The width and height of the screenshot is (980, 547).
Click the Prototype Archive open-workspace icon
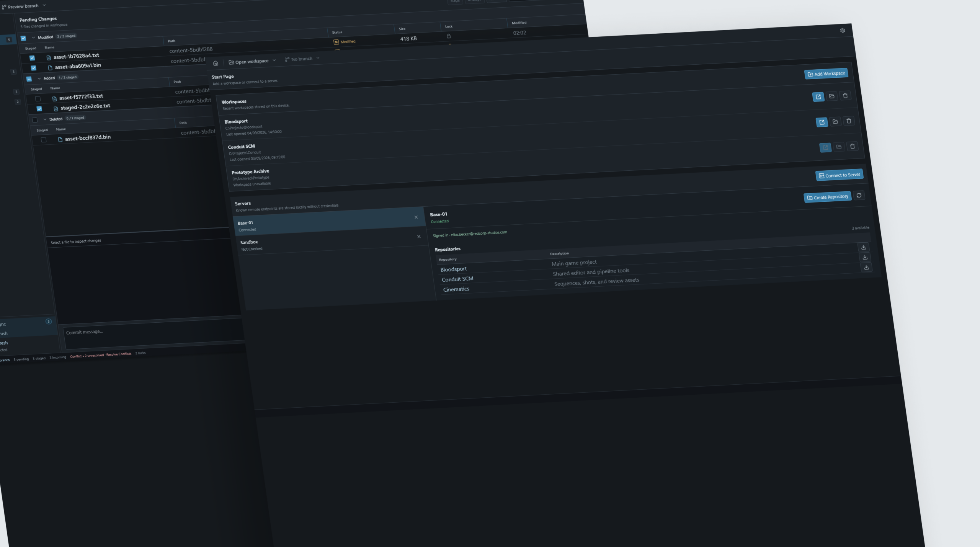point(825,147)
